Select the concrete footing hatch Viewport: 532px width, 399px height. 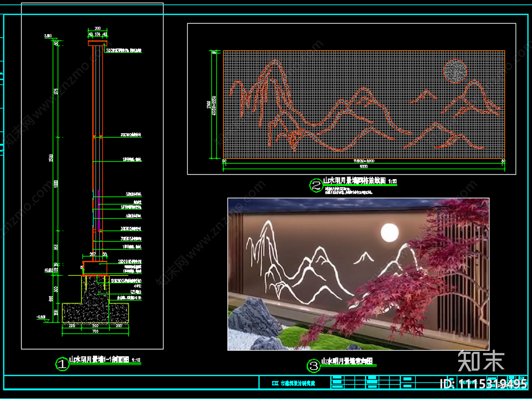95,304
